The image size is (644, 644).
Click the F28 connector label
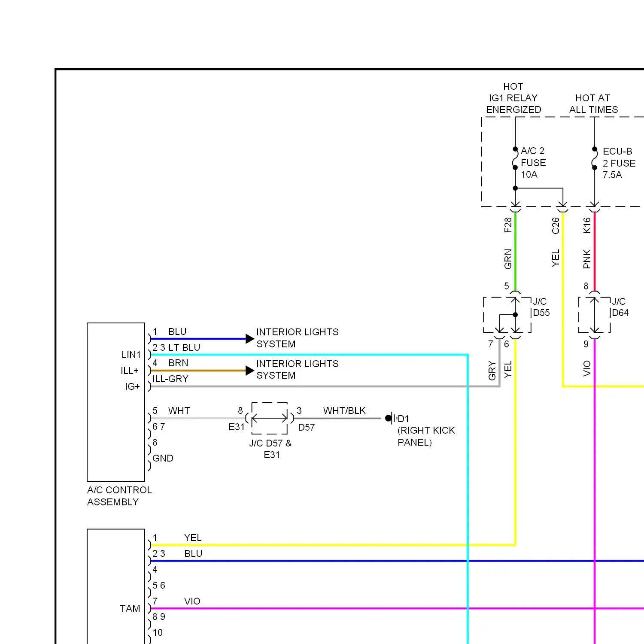(x=508, y=225)
